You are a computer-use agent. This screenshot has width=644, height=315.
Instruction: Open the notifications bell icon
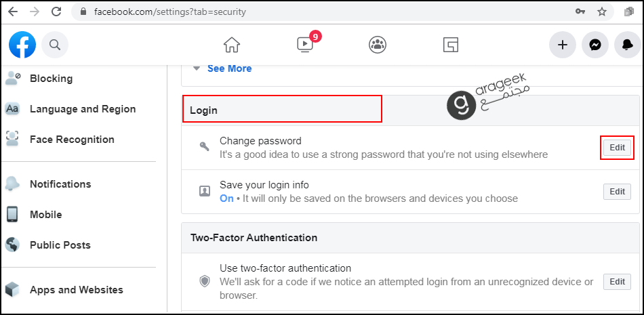coord(628,44)
